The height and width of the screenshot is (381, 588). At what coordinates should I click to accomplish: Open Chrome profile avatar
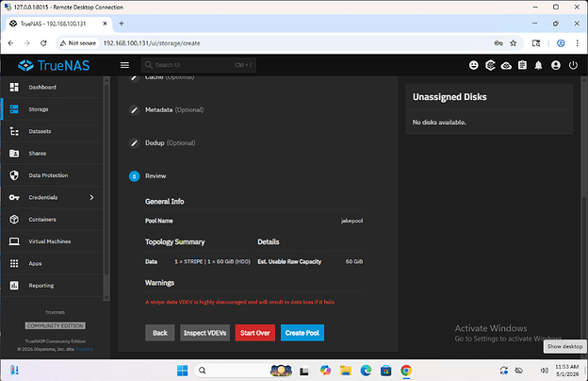(561, 43)
